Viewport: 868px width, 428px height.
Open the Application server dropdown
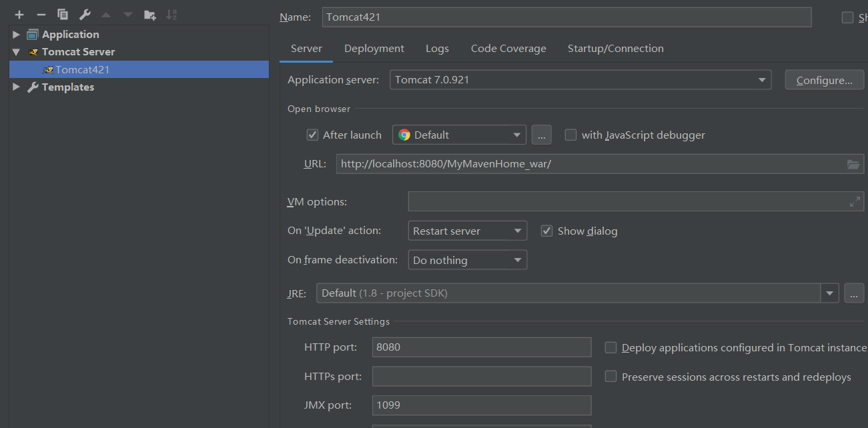pos(761,80)
